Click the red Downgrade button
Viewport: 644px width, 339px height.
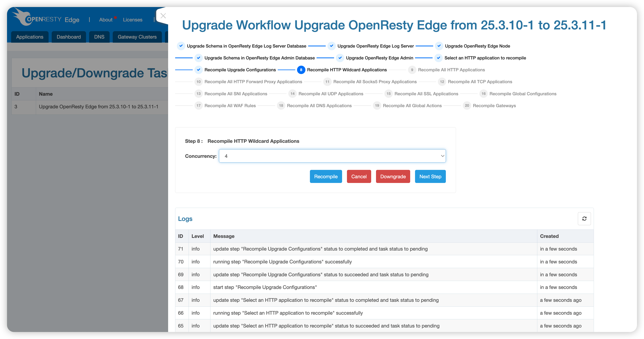393,176
